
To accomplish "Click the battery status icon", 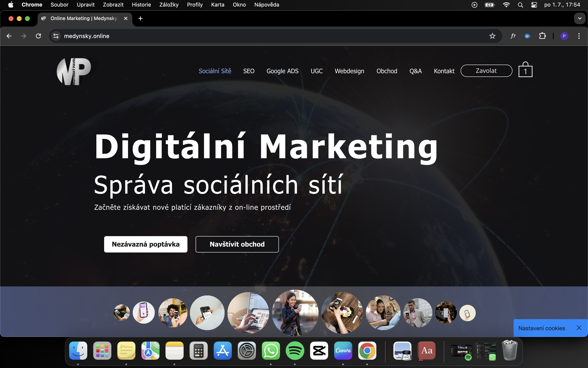I will pyautogui.click(x=490, y=5).
